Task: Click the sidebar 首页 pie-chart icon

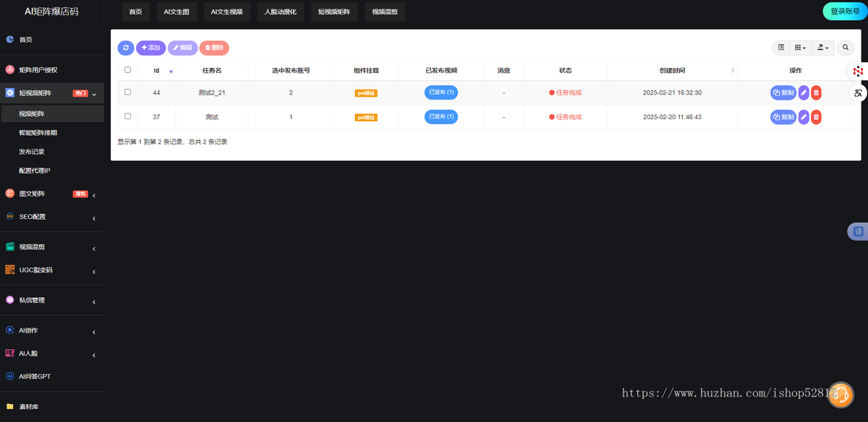Action: [10, 40]
